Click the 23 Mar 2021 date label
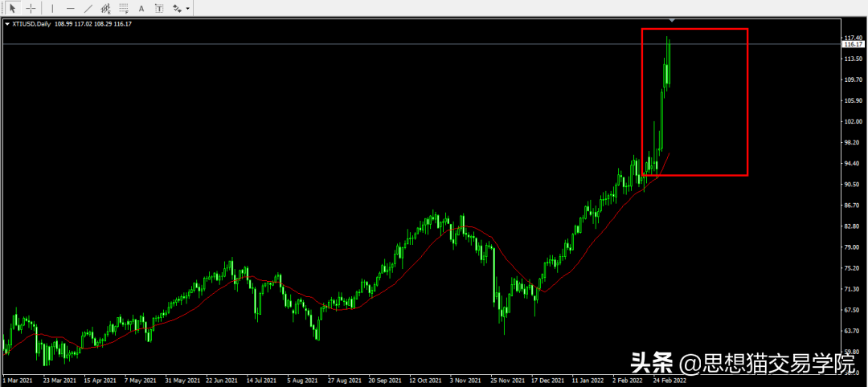Viewport: 868px width, 387px height. [59, 381]
